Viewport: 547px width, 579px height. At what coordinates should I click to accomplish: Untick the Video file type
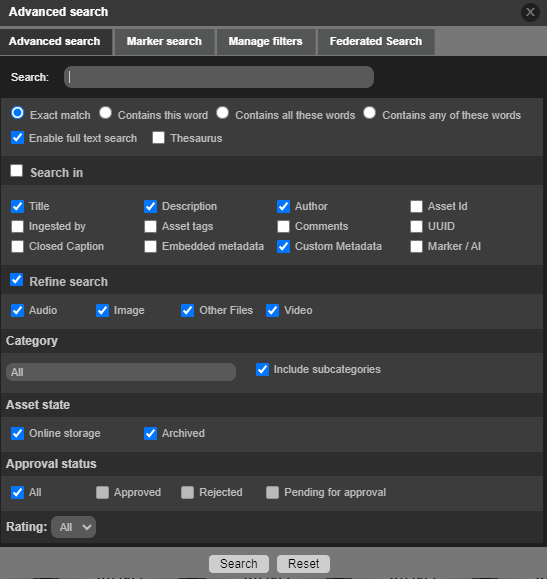coord(272,311)
